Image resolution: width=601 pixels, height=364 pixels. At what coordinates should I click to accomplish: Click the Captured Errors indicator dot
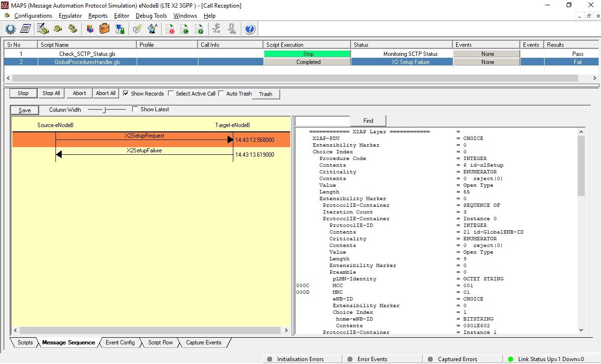430,359
